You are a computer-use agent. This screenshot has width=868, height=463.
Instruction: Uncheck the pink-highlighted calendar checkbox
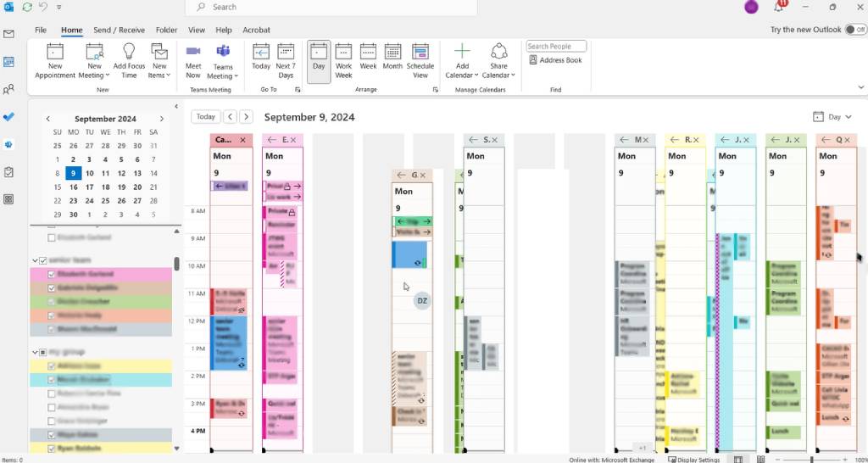pos(52,274)
